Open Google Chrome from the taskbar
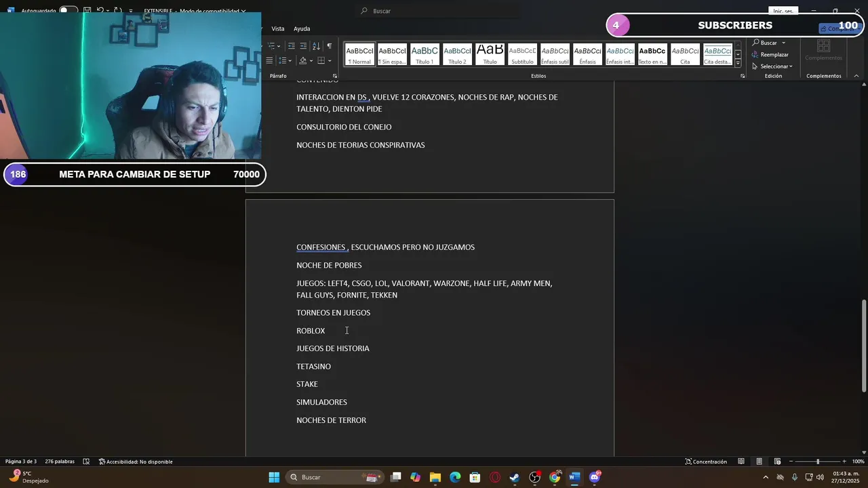This screenshot has width=868, height=488. pos(555,477)
